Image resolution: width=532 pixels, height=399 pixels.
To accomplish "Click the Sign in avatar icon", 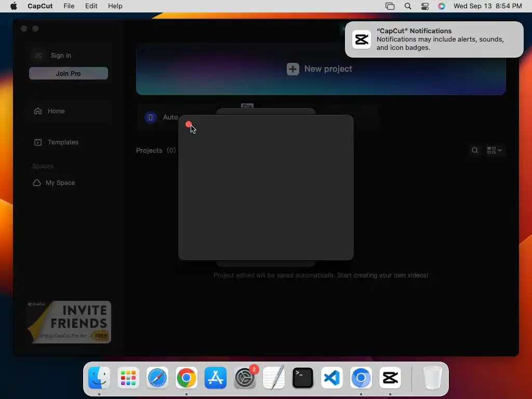I will pyautogui.click(x=38, y=55).
